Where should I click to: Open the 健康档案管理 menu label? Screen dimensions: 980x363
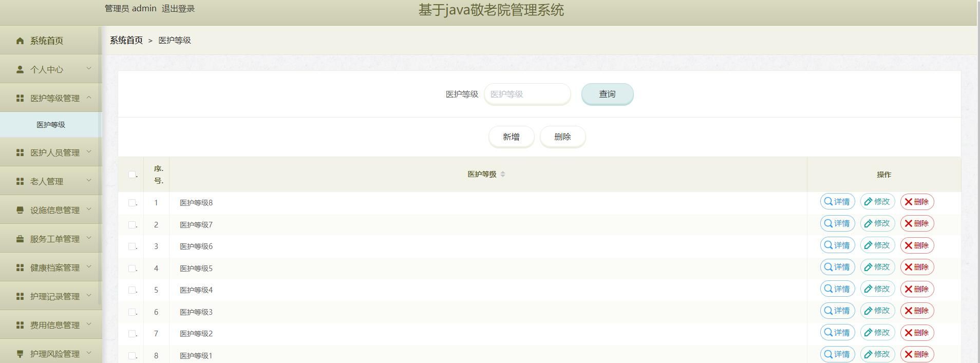click(55, 268)
